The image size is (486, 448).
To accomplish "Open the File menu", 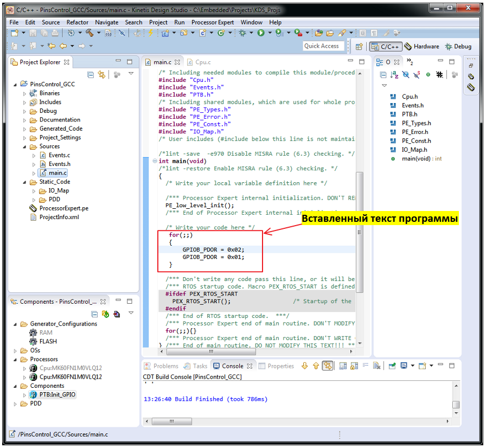I will tap(14, 22).
